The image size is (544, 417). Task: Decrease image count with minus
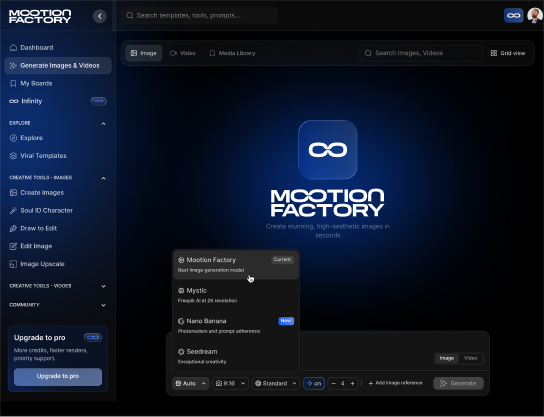click(334, 383)
